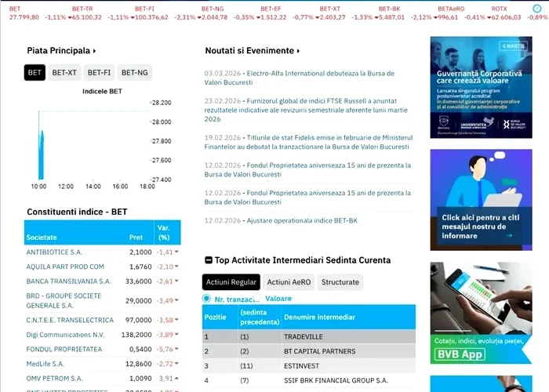549x392 pixels.
Task: Sort constituents by the Var. (%) column header
Action: click(x=163, y=232)
